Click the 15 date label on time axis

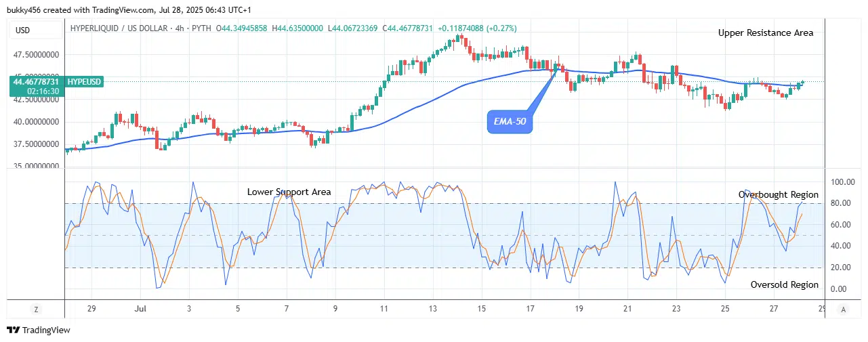click(481, 309)
